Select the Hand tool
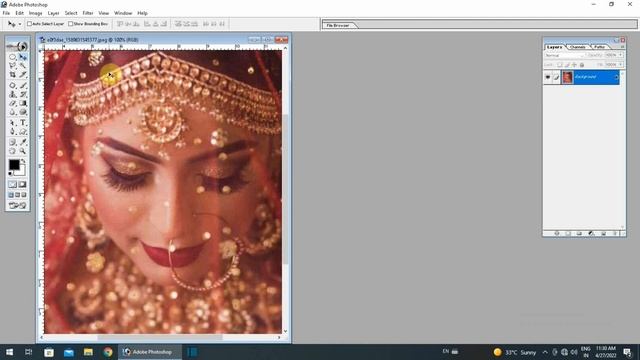 click(13, 151)
